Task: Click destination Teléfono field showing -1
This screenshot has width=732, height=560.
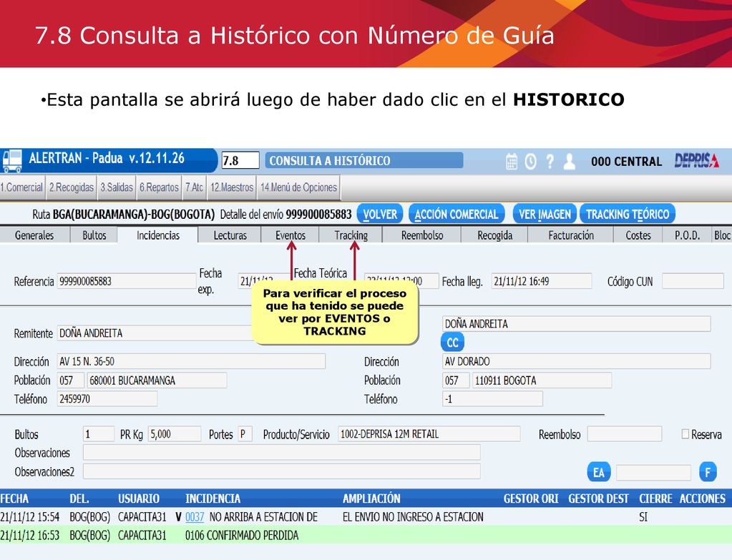Action: (x=492, y=399)
